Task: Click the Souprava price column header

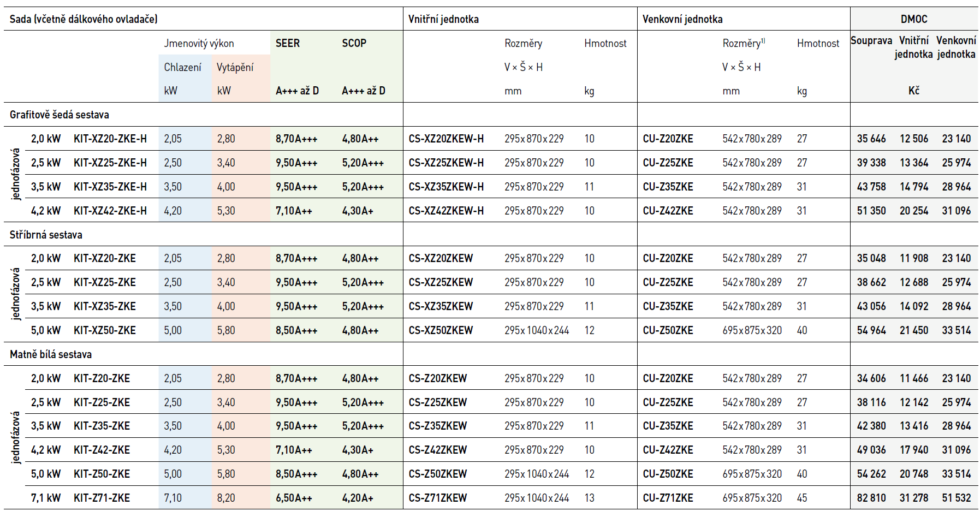Action: (871, 41)
